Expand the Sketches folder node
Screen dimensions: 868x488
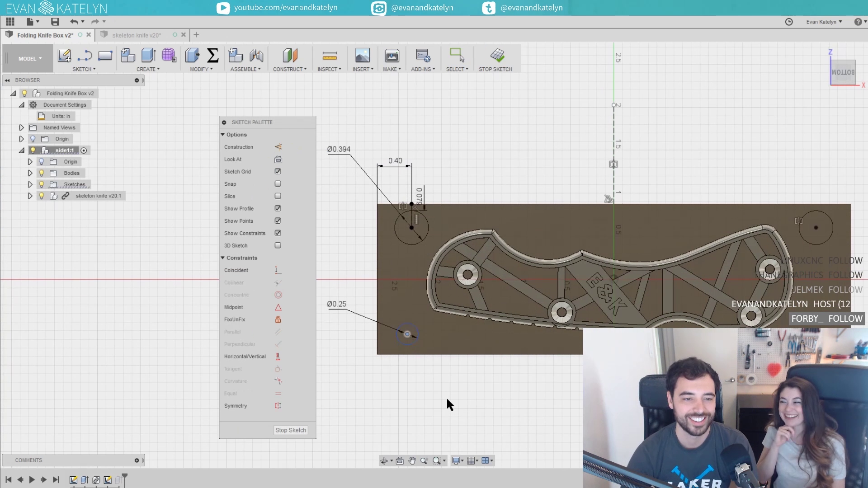coord(30,184)
